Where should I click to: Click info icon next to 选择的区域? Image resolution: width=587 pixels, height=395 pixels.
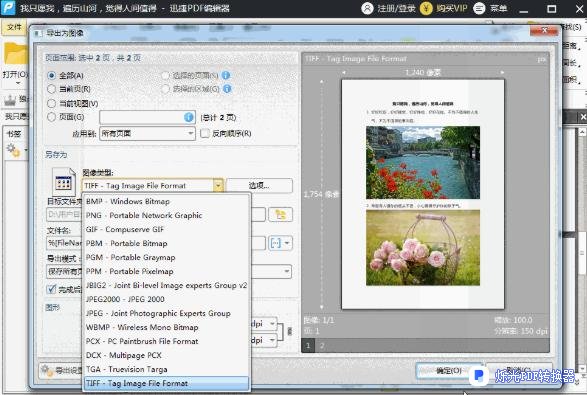click(227, 89)
